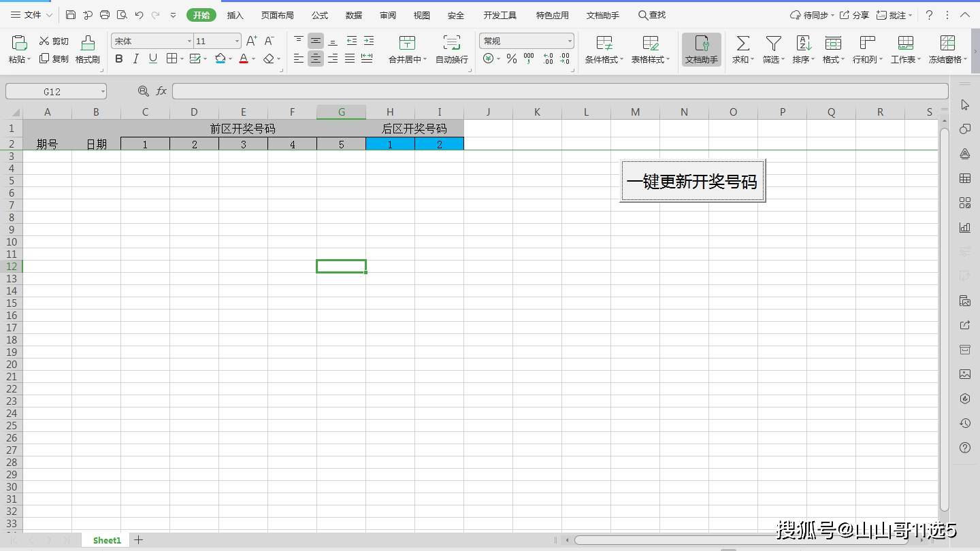Click the Save icon in quick access toolbar

(x=71, y=15)
